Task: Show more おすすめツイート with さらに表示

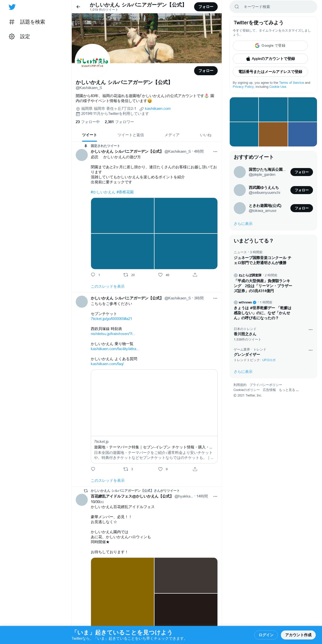Action: 243,224
